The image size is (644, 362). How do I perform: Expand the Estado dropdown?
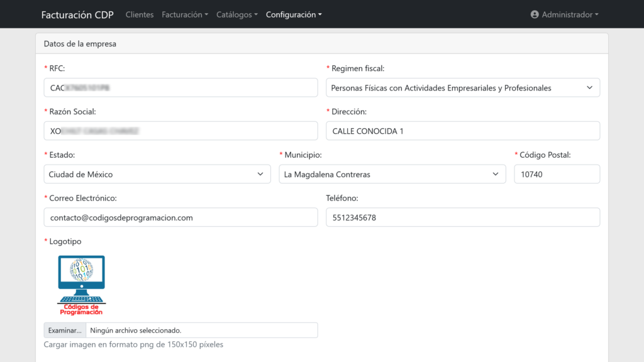click(x=157, y=174)
